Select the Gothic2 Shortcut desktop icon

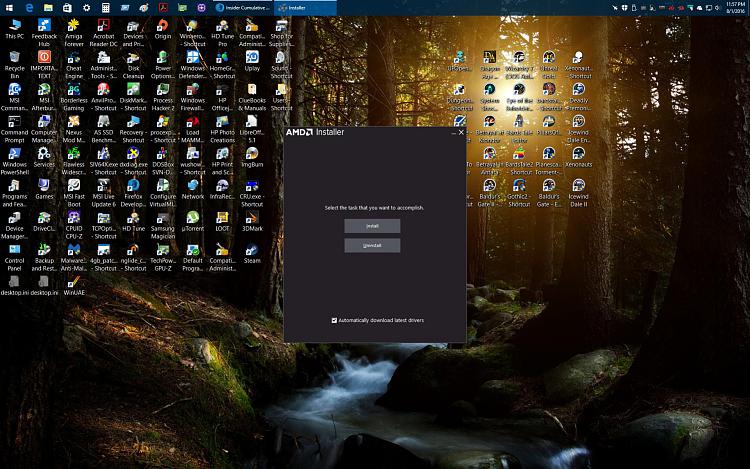[519, 193]
